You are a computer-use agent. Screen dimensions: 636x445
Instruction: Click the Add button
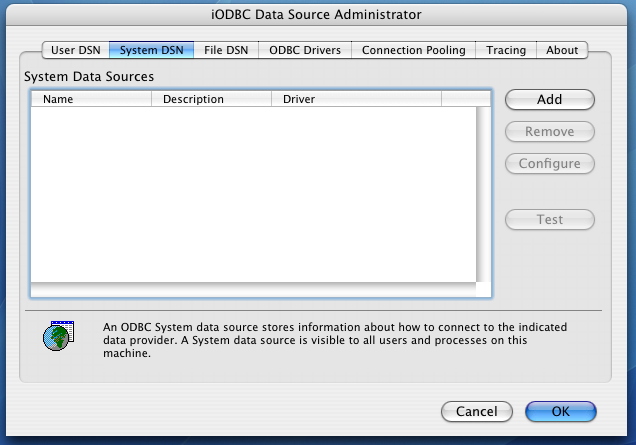coord(550,99)
